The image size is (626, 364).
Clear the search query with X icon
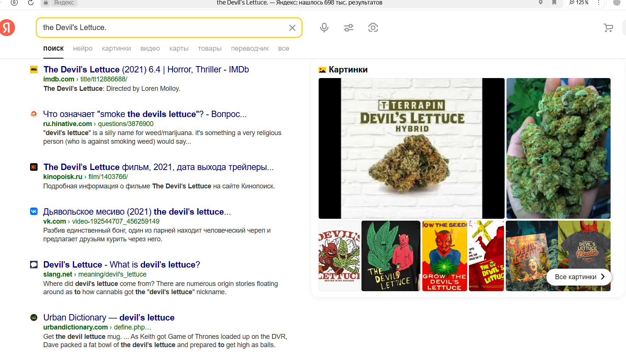coord(292,28)
